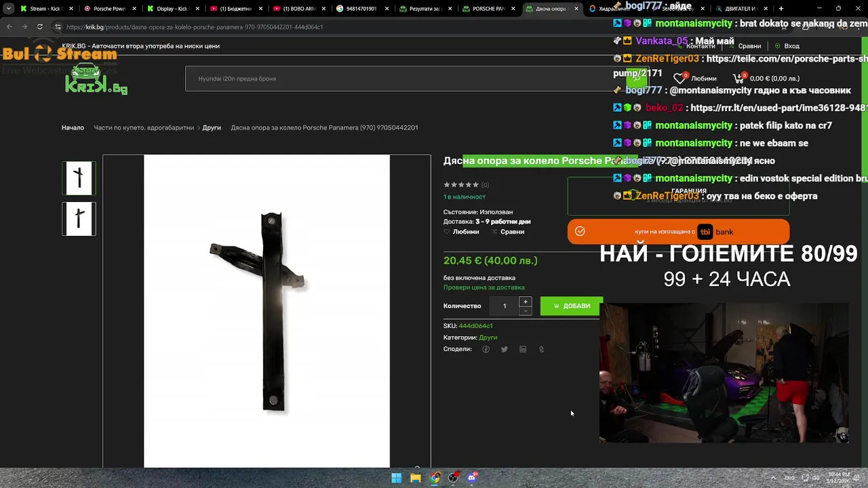Click the main product image
This screenshot has width=868, height=488.
267,311
